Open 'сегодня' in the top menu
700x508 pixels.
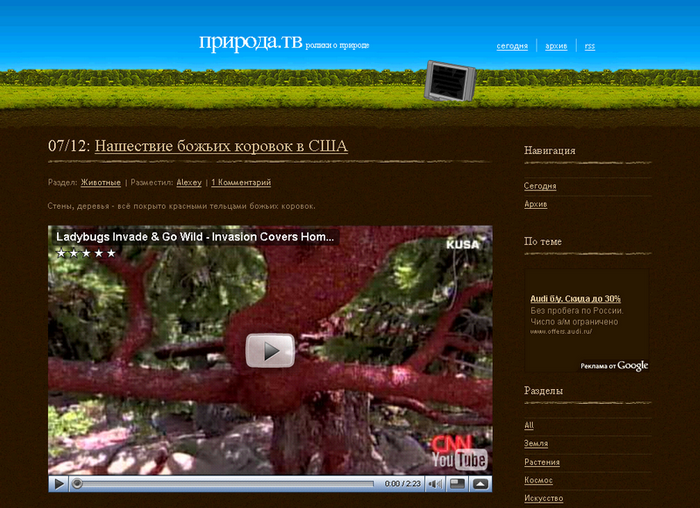click(512, 46)
